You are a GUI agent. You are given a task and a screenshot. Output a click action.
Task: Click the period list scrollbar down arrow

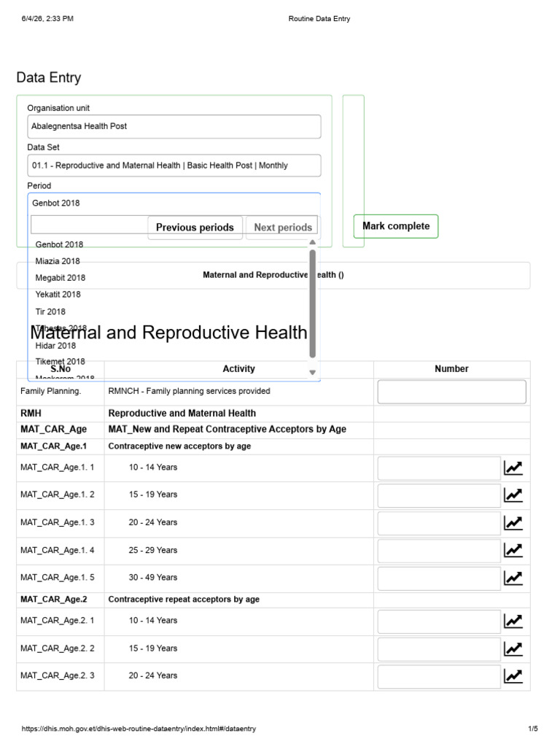click(x=312, y=373)
